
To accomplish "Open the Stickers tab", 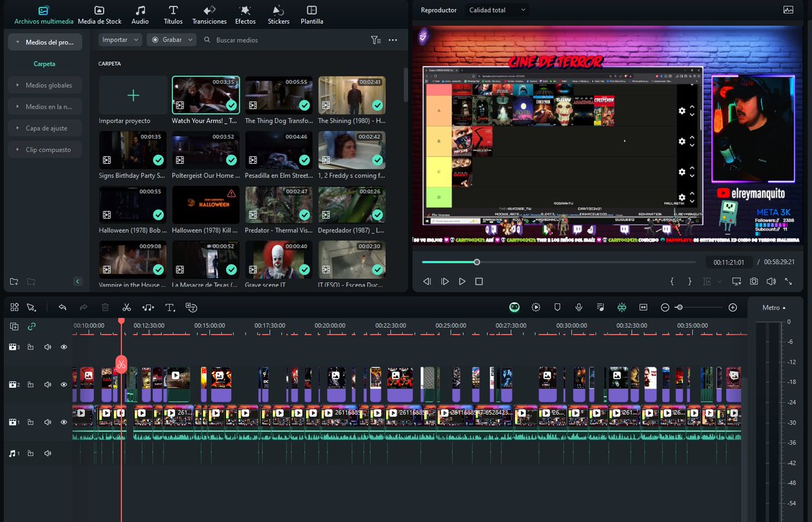I will coord(278,15).
